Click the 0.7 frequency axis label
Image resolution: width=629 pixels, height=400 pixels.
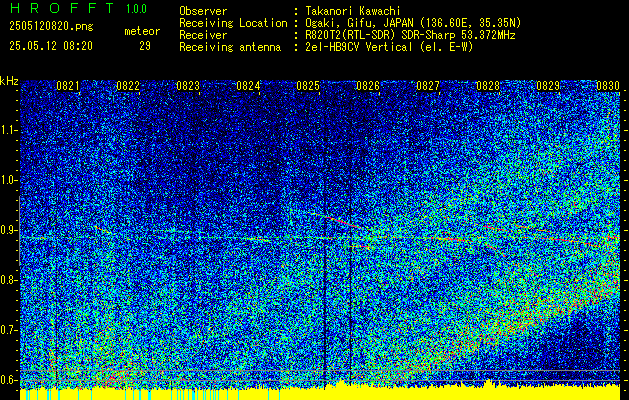[x=9, y=330]
